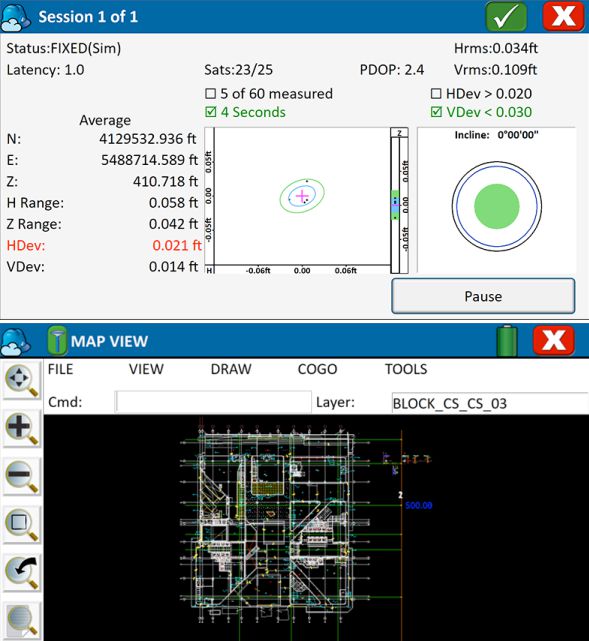The width and height of the screenshot is (589, 641).
Task: Click into the Cmd input field
Action: (213, 402)
